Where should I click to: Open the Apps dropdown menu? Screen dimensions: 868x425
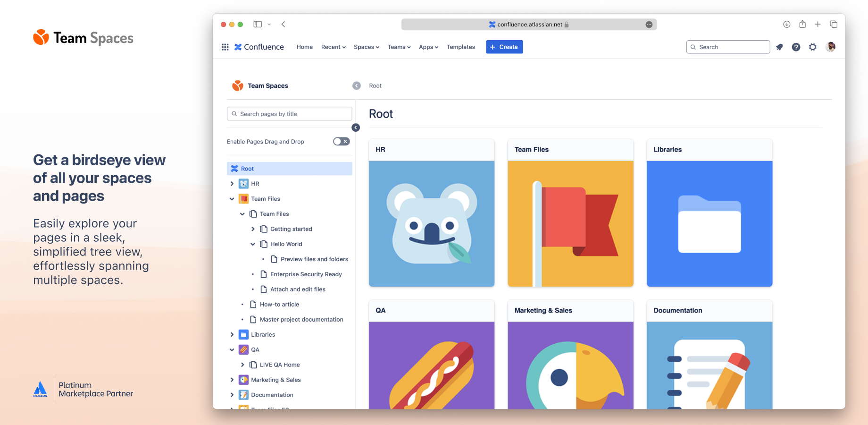(429, 47)
